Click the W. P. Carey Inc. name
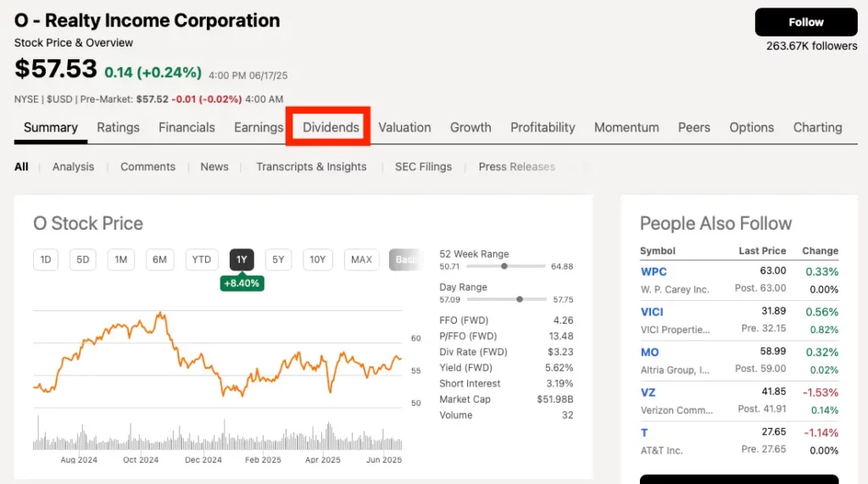Viewport: 868px width, 484px height. [675, 290]
